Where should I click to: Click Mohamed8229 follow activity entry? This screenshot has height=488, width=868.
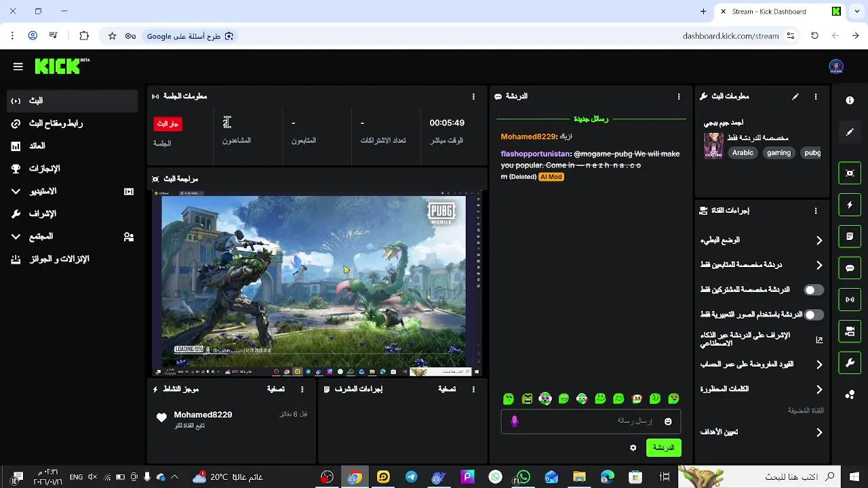[x=231, y=419]
